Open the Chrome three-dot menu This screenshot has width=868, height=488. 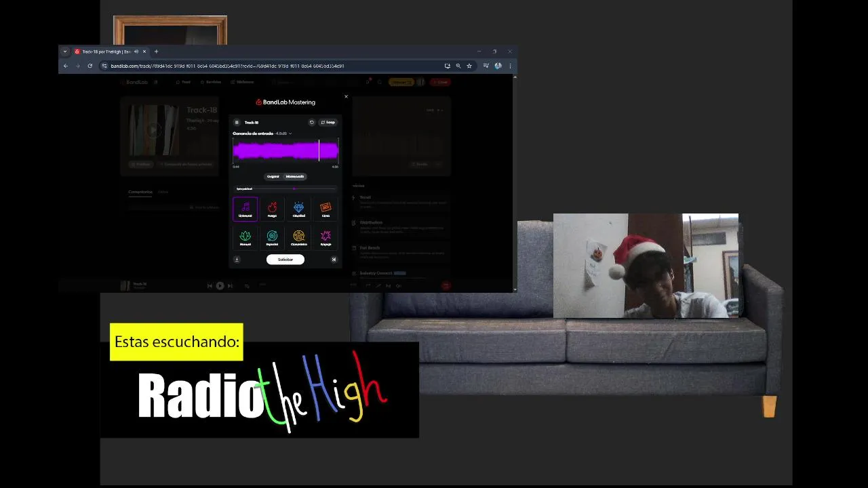coord(509,66)
